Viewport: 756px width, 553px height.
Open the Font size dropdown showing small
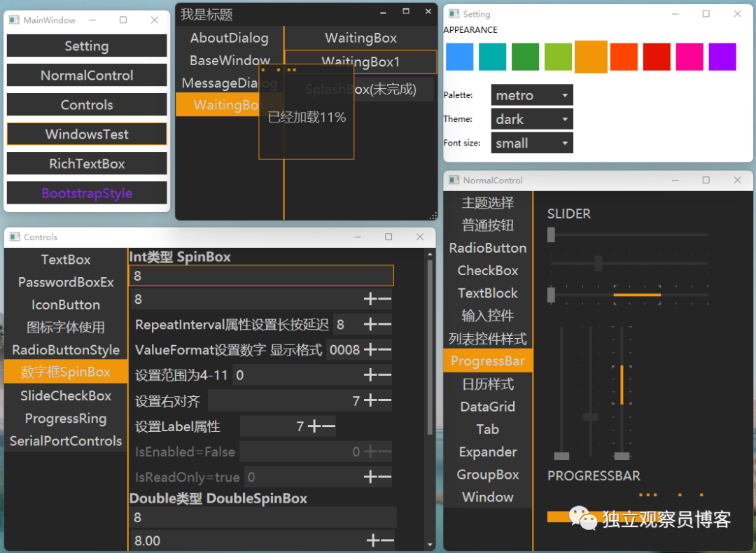[x=532, y=143]
